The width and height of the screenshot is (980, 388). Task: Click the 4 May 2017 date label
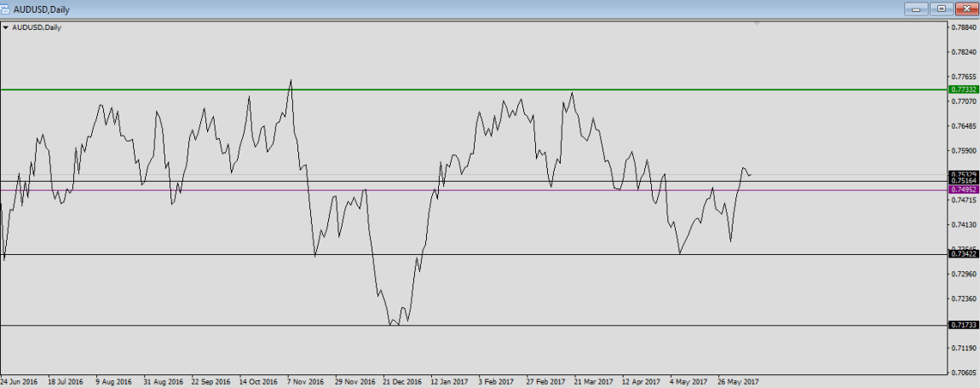[689, 381]
